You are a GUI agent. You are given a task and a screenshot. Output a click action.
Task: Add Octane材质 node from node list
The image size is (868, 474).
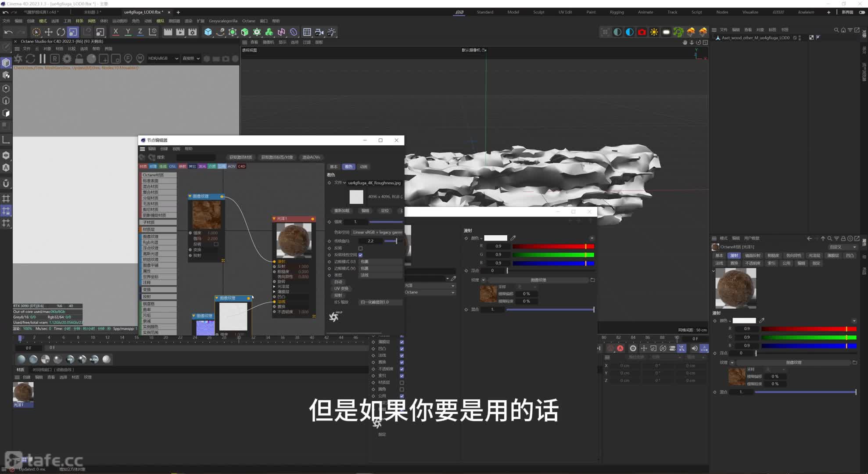click(x=158, y=175)
